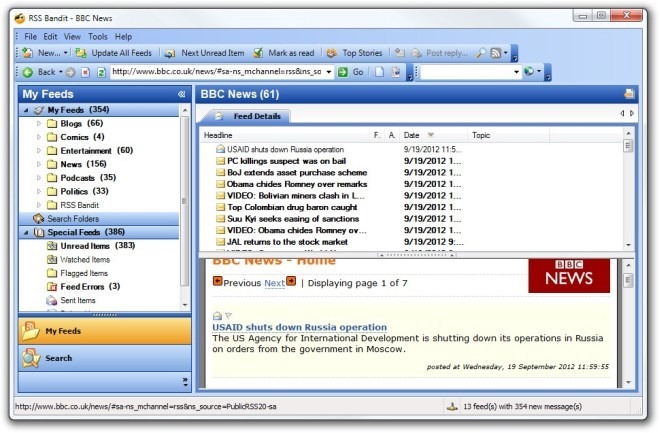Click envelope icon above USAID article title
This screenshot has height=433, width=660.
pos(217,316)
